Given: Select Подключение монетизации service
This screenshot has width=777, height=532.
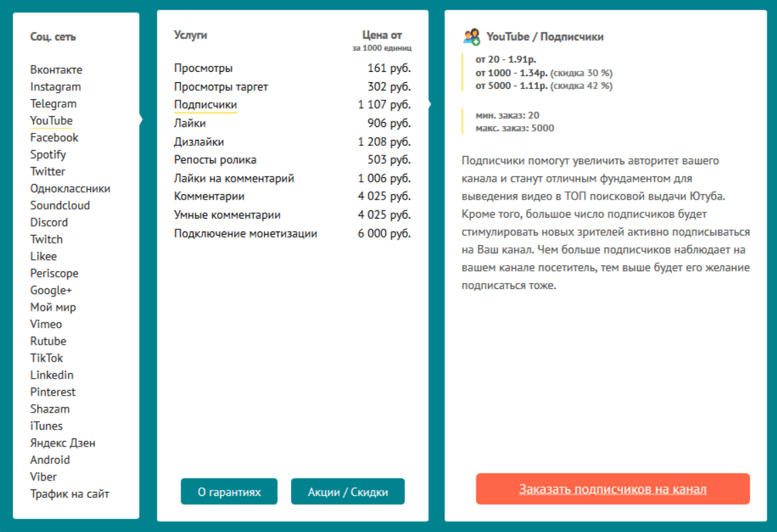Looking at the screenshot, I should (x=245, y=233).
